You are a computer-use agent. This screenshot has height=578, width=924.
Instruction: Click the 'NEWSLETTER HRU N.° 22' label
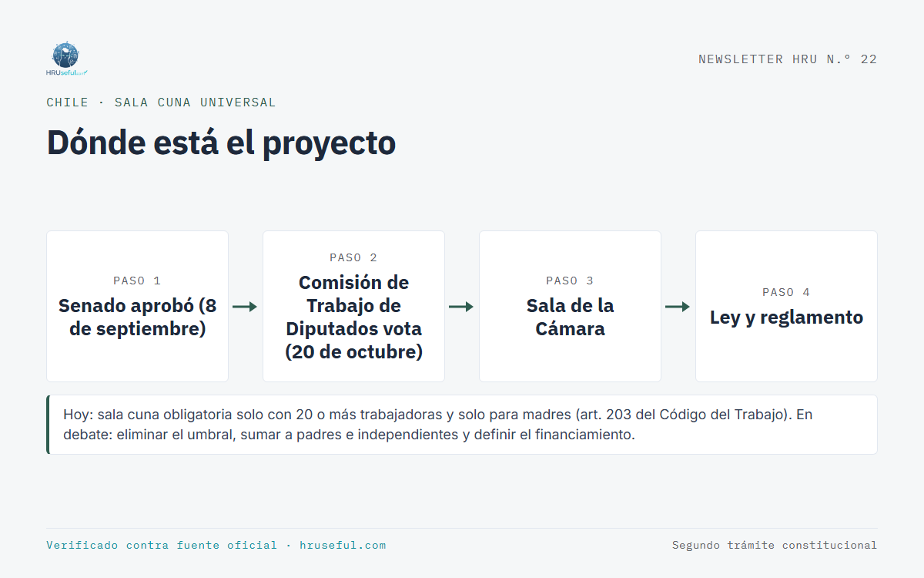coord(788,59)
